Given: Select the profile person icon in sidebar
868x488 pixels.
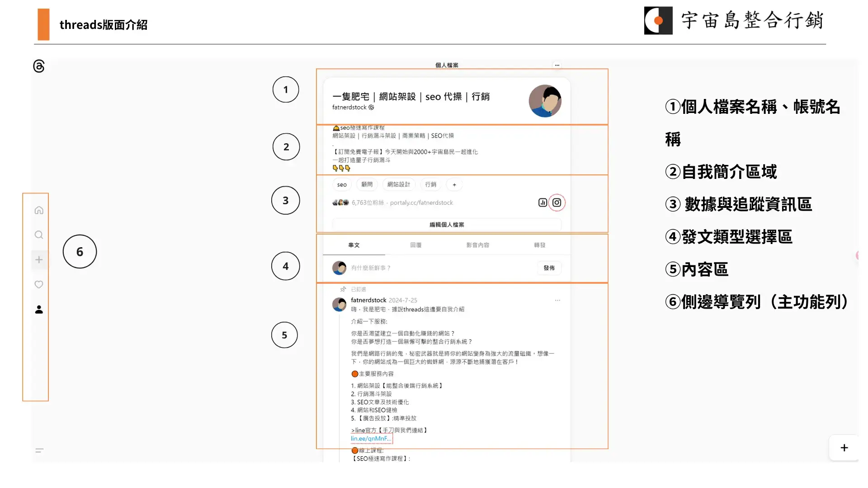Looking at the screenshot, I should pos(39,310).
